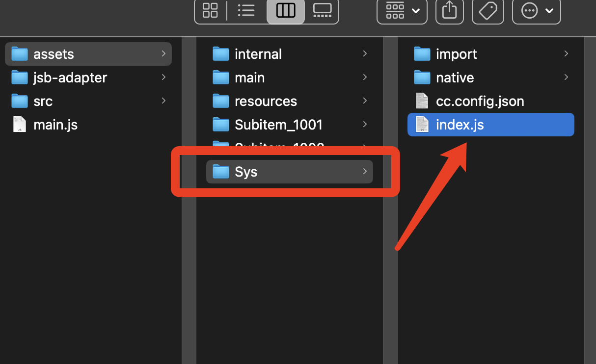The height and width of the screenshot is (364, 596).
Task: Select the main.js file
Action: pos(55,125)
